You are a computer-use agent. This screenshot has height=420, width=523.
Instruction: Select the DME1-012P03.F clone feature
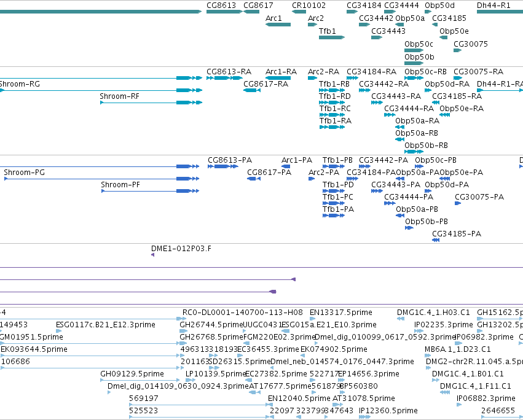153,255
